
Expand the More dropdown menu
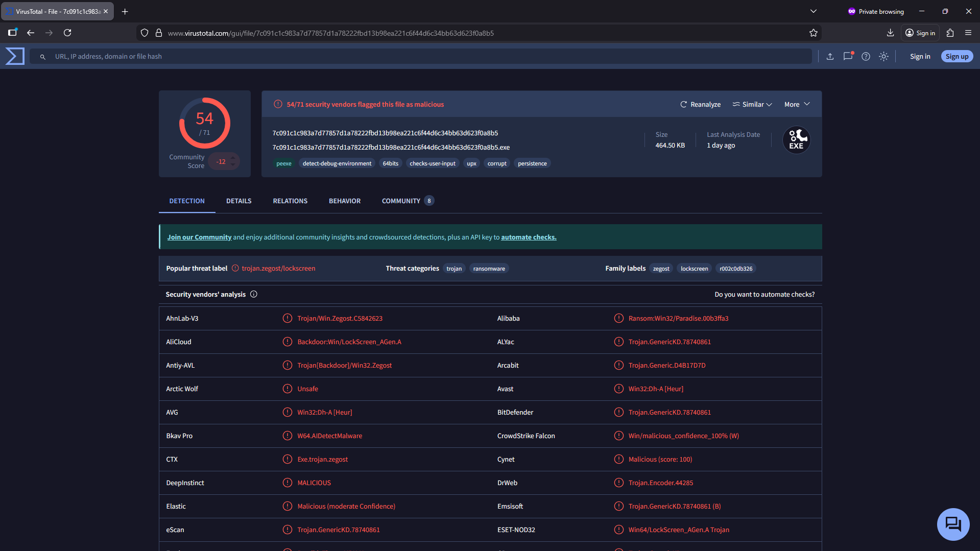[x=797, y=104]
